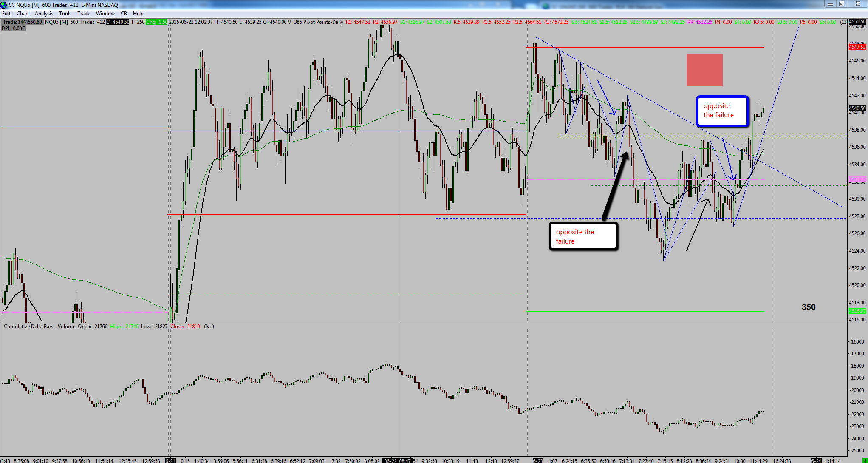This screenshot has height=463, width=868.
Task: Click the 'R.5: 4539.89' header value
Action: coord(467,22)
